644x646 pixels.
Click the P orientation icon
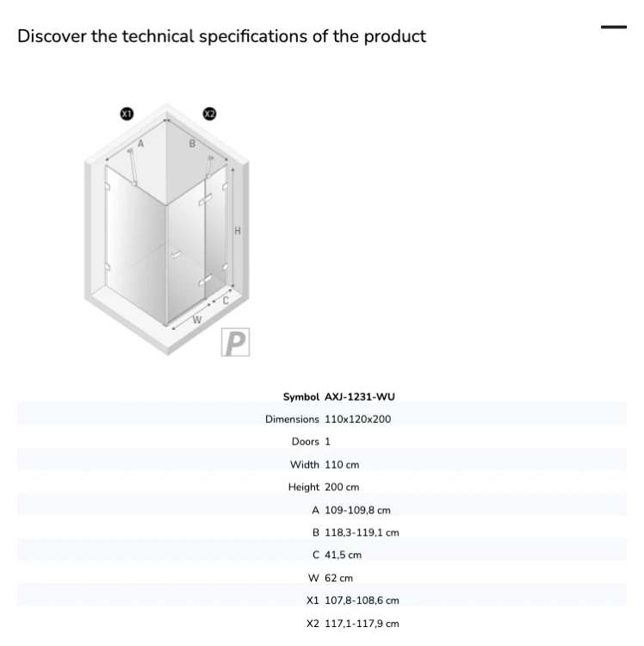click(x=236, y=342)
